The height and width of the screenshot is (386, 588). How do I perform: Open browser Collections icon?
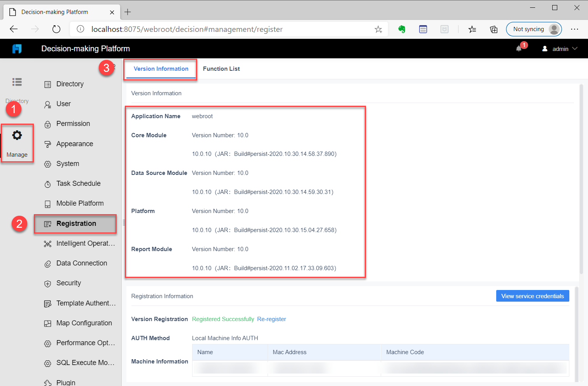pos(493,29)
